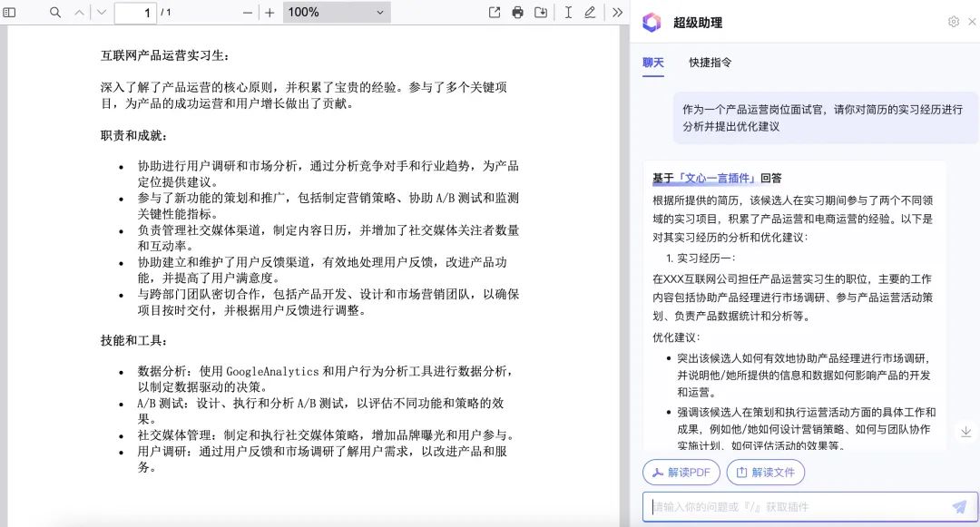980x527 pixels.
Task: Zoom out with the minus button
Action: click(x=248, y=13)
